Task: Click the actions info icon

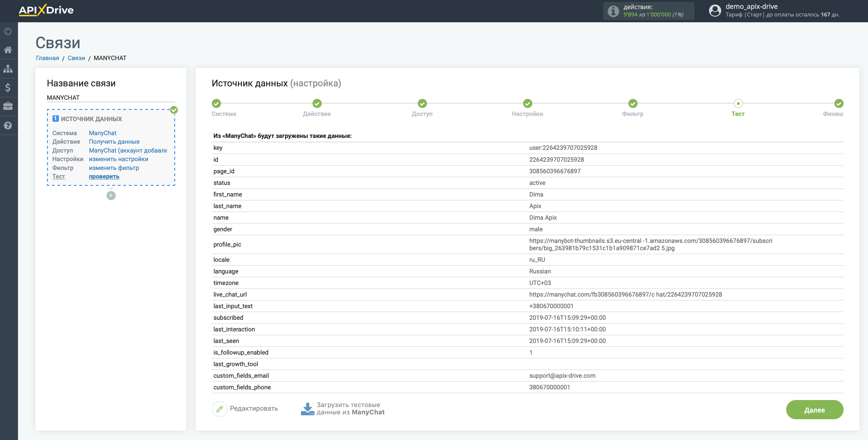Action: pyautogui.click(x=613, y=11)
